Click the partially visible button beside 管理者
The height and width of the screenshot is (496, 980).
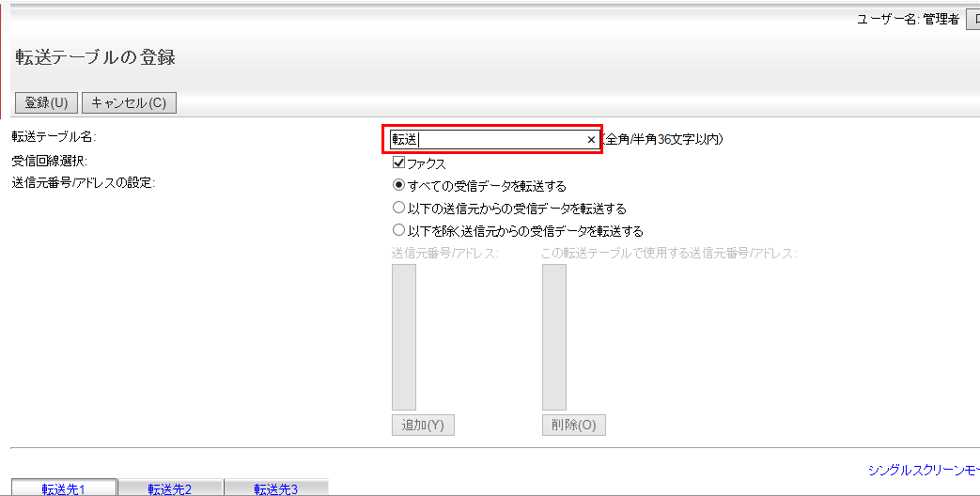coord(972,19)
